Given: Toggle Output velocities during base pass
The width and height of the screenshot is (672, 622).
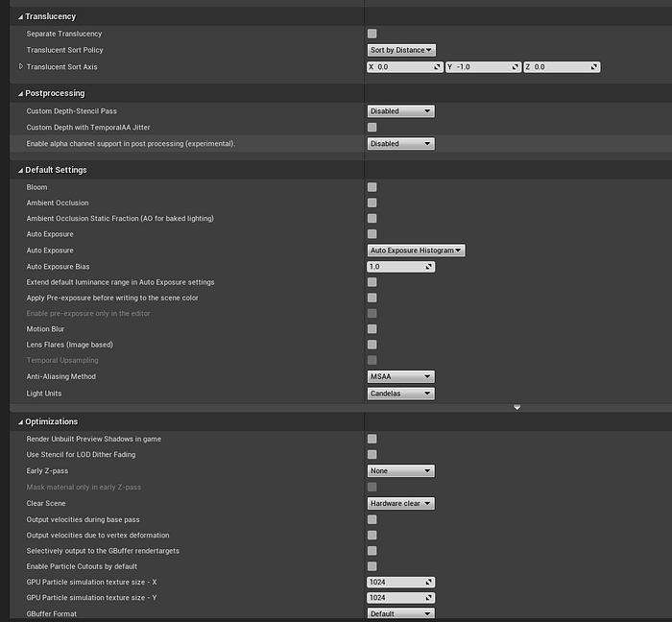Looking at the screenshot, I should (372, 519).
